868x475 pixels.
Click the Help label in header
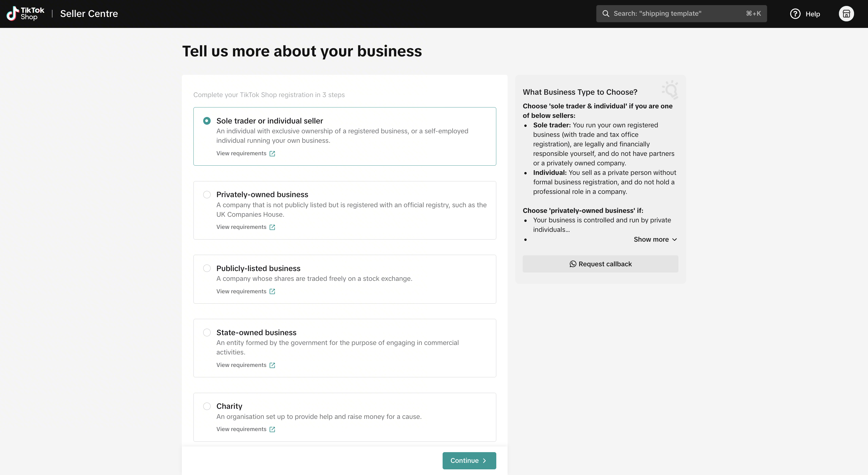click(x=813, y=14)
